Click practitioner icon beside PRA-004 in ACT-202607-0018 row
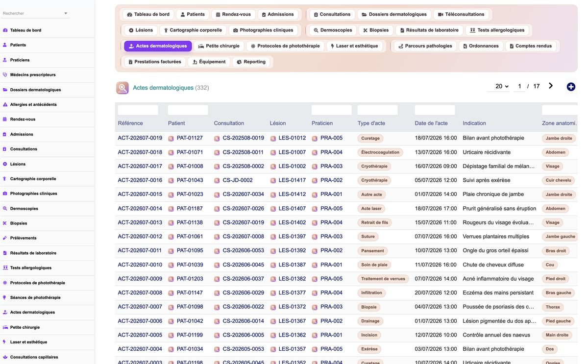This screenshot has width=588, height=364. click(315, 153)
